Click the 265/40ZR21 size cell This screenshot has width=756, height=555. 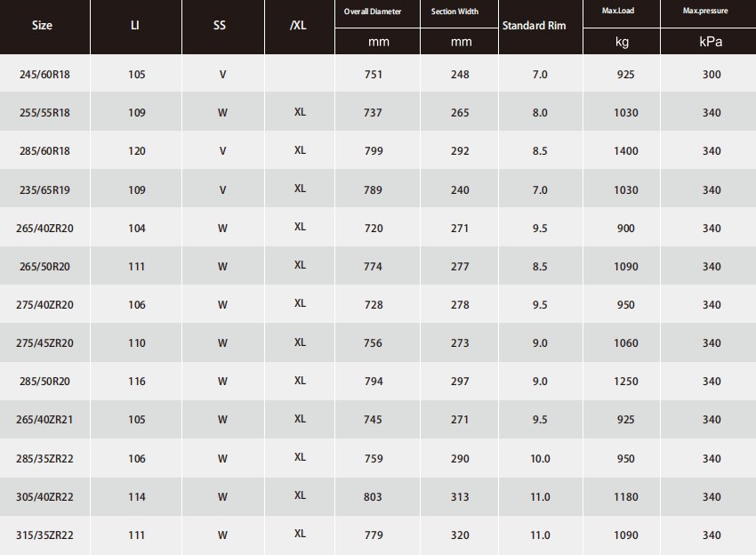click(44, 420)
